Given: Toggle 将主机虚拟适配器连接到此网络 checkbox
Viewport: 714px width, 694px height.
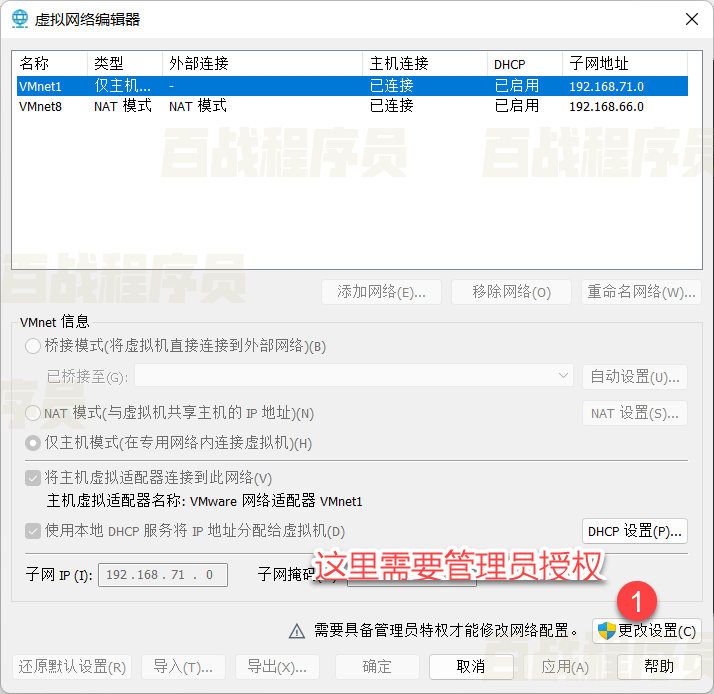Looking at the screenshot, I should pos(33,478).
